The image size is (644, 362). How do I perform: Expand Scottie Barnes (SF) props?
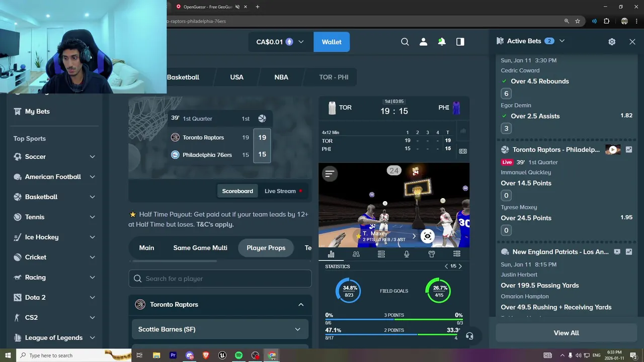pyautogui.click(x=220, y=329)
